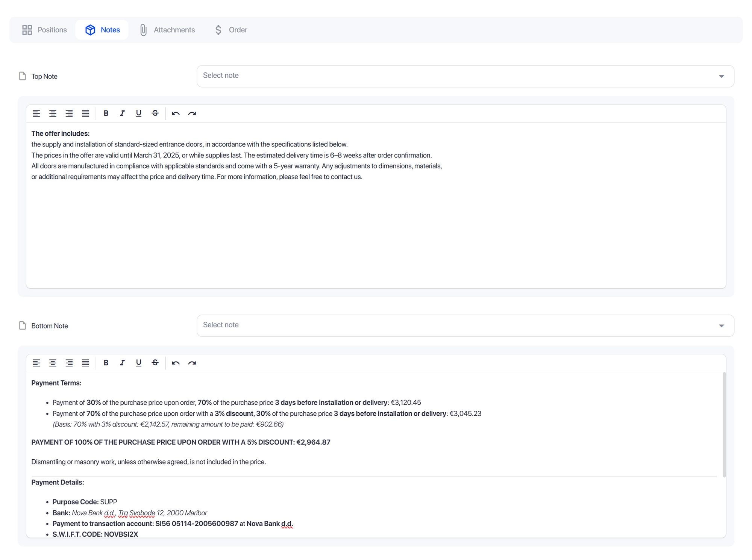
Task: Center align text in Top Note editor
Action: click(53, 113)
